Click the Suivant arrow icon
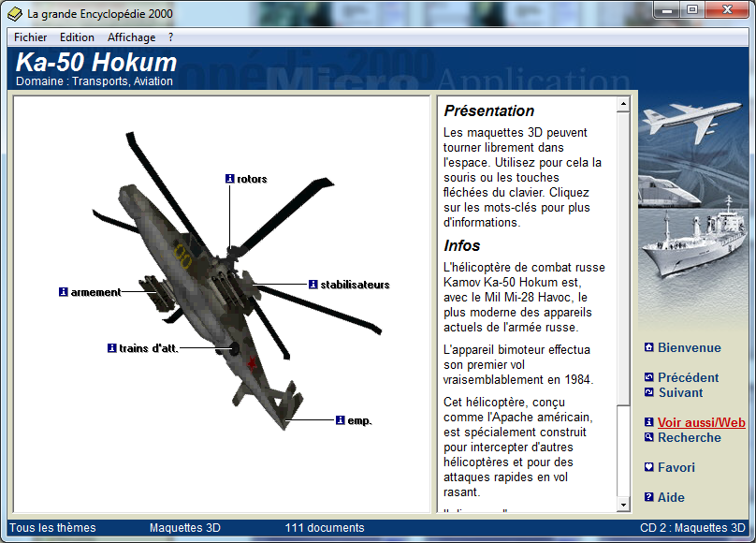Viewport: 756px width, 543px height. click(649, 392)
